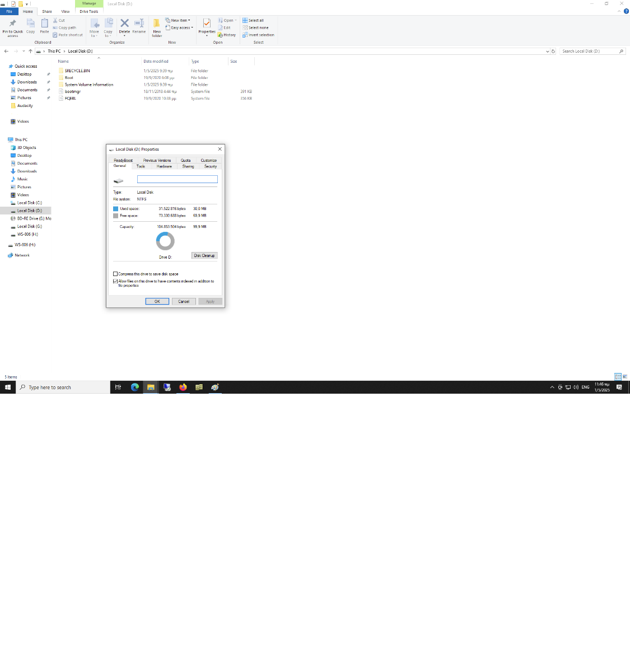Open the Easy access dropdown

coord(180,27)
